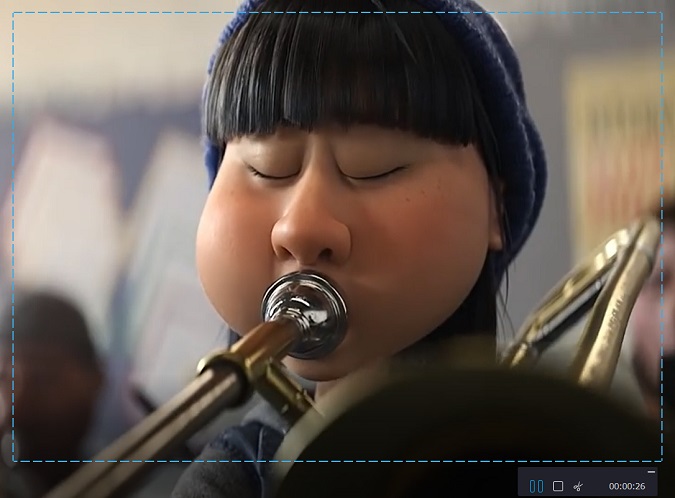Click the trombone tubing on the right side

(x=600, y=300)
